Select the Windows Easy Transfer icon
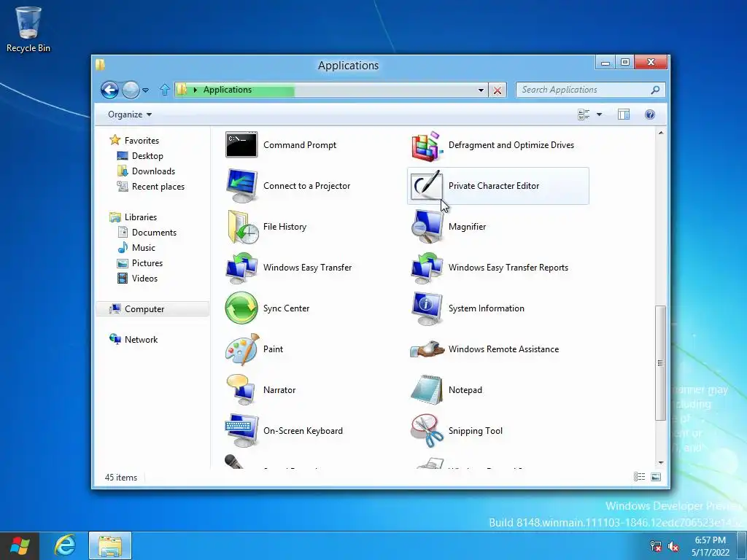The width and height of the screenshot is (747, 560). pos(241,268)
